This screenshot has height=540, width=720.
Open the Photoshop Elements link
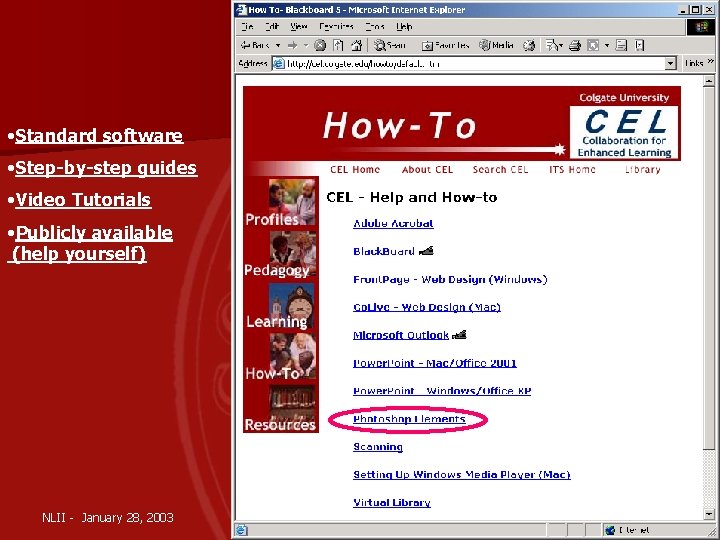pyautogui.click(x=409, y=419)
